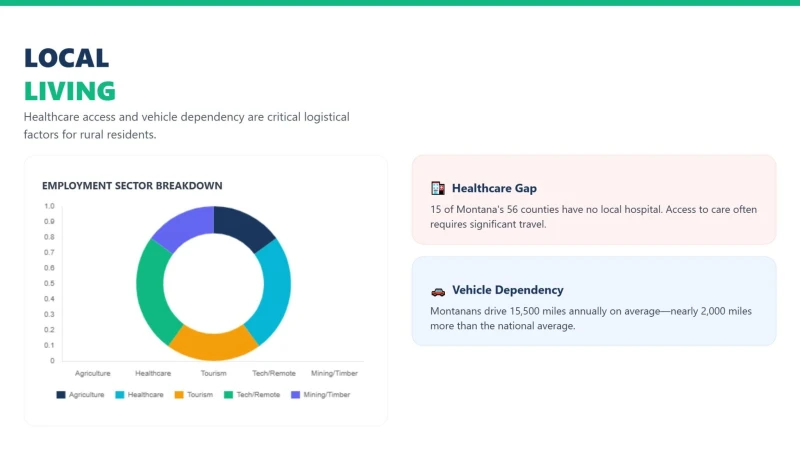Viewport: 800px width, 450px height.
Task: Click the Employment Sector Breakdown chart title
Action: [132, 186]
